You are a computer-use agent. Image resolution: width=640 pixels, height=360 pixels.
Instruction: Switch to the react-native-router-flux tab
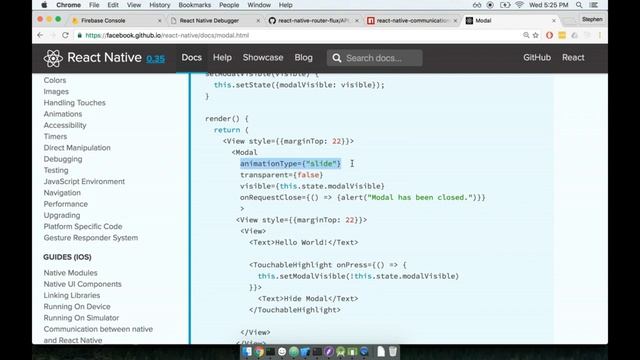point(313,20)
